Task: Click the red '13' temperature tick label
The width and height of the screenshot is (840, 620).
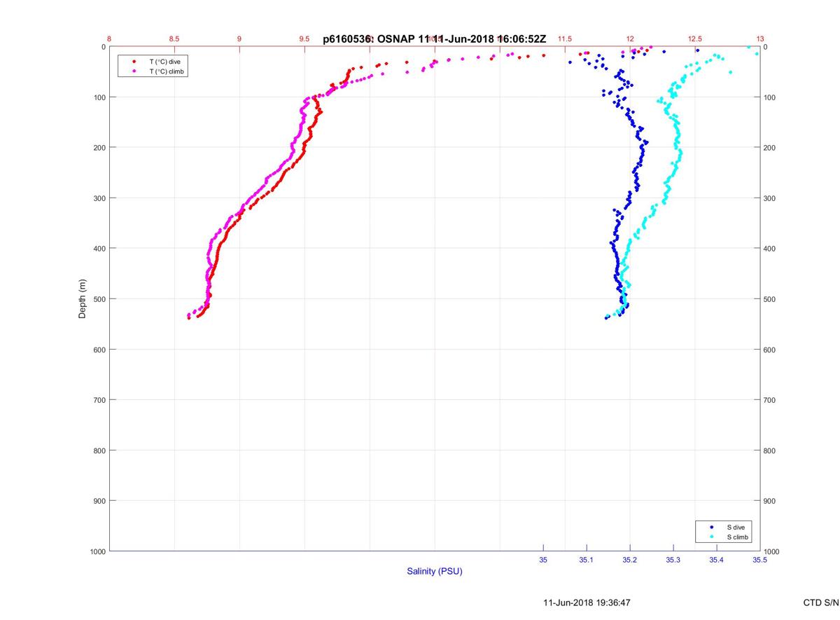Action: click(x=760, y=39)
